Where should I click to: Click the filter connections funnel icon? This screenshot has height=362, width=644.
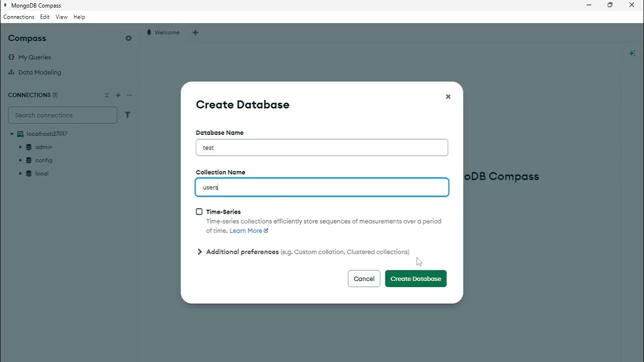pyautogui.click(x=127, y=115)
